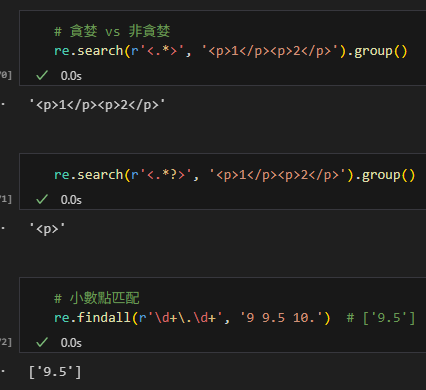Click the inline comment # ['9.5']
The width and height of the screenshot is (426, 390).
(x=381, y=318)
